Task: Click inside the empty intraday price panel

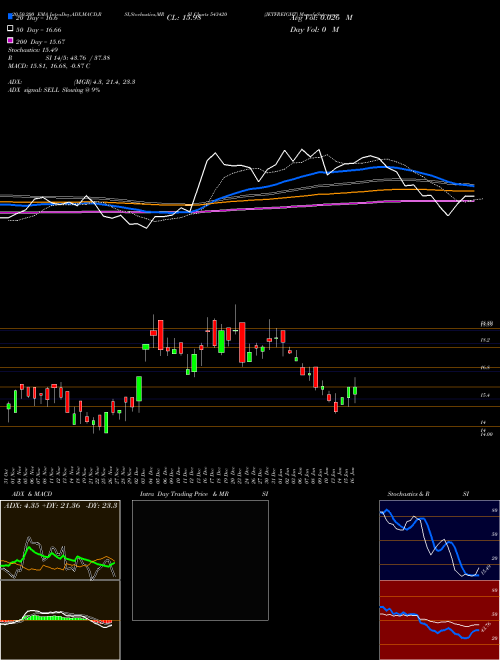Action: pos(200,560)
